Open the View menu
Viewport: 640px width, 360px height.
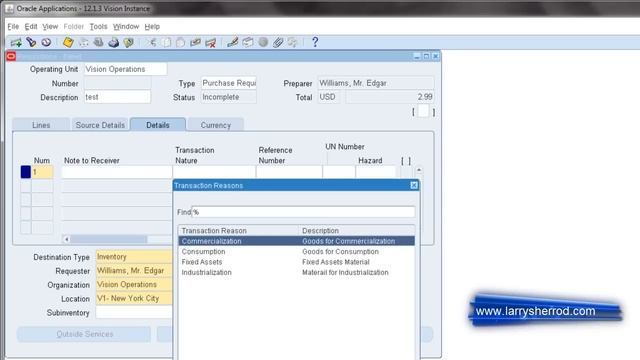[x=50, y=27]
